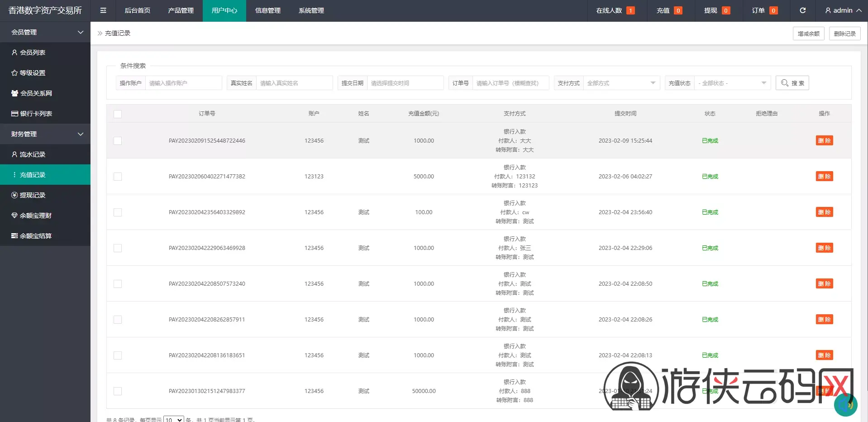Tick checkbox for the 5000.00 recharge row
This screenshot has height=422, width=868.
(x=118, y=177)
